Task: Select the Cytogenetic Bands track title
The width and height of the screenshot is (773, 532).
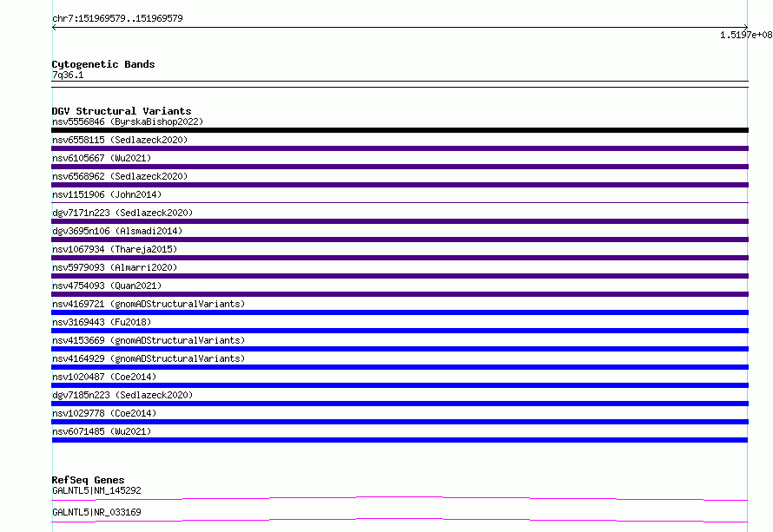Action: pyautogui.click(x=103, y=64)
